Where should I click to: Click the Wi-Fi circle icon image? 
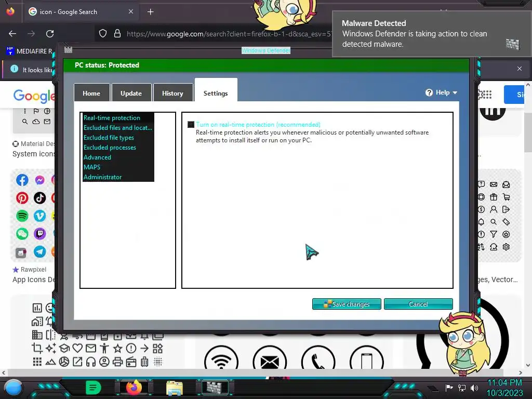point(221,357)
